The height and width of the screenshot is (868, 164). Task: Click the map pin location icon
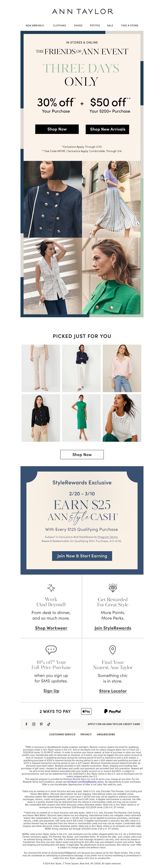[113, 650]
